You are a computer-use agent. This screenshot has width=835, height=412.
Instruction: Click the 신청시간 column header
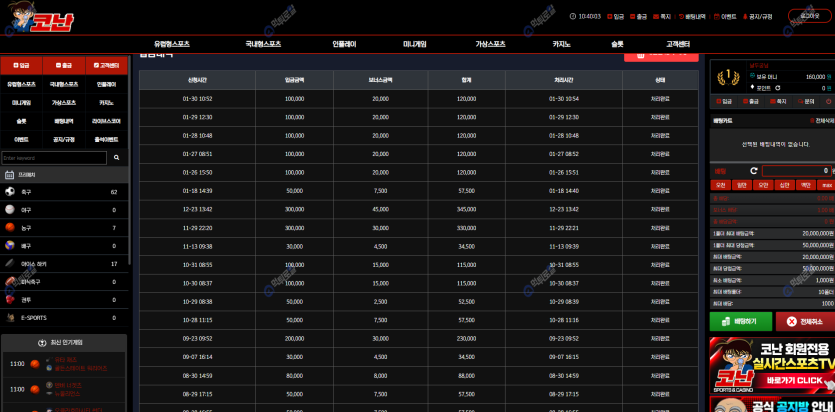(197, 80)
